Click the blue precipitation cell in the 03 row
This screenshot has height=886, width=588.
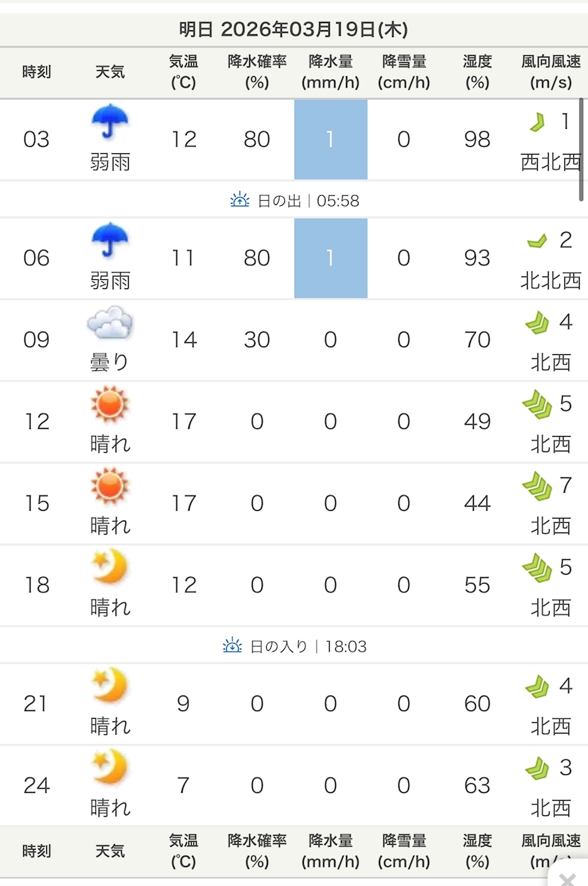coord(330,139)
